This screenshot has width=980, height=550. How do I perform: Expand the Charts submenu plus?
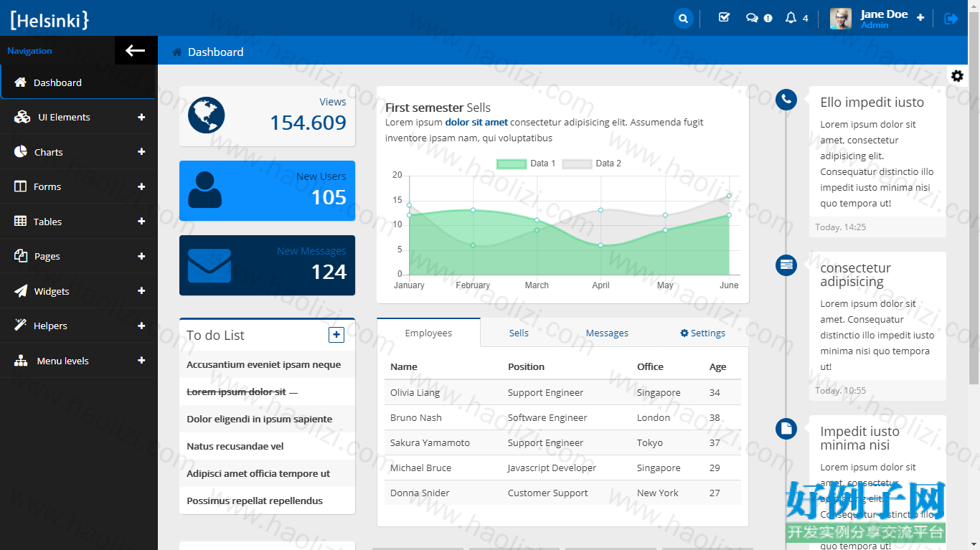(x=141, y=152)
